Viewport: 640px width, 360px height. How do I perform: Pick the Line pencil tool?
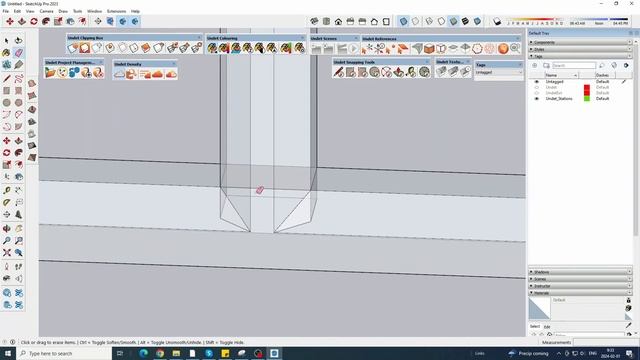click(x=7, y=78)
